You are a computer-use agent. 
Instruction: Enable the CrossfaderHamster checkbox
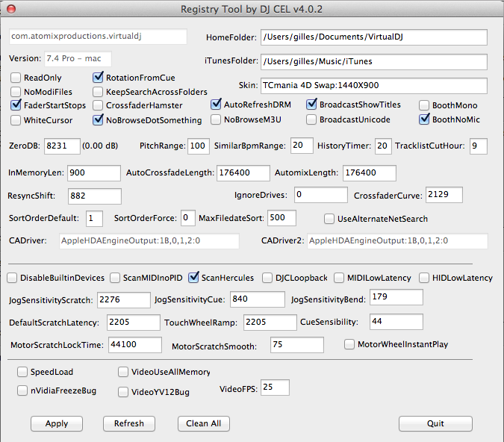(98, 105)
